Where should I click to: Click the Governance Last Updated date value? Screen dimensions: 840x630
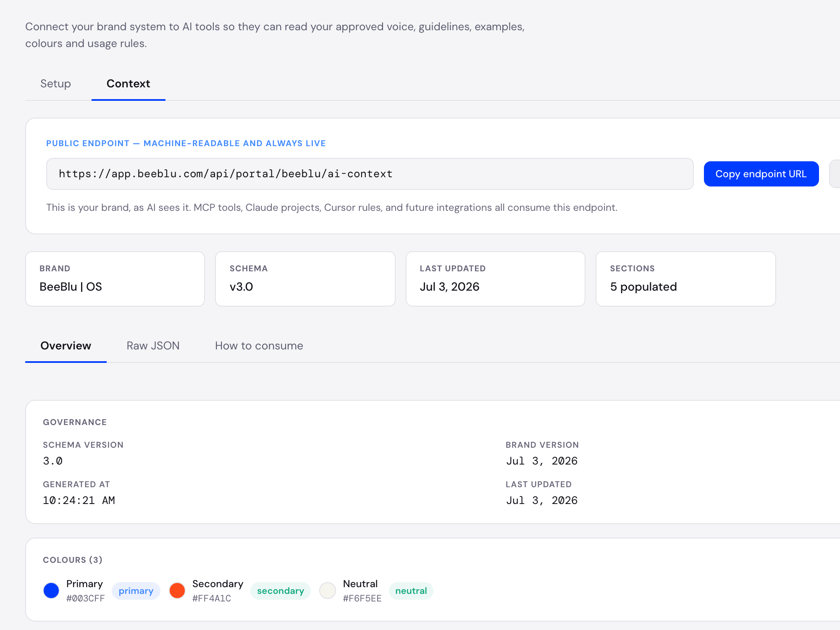coord(542,500)
